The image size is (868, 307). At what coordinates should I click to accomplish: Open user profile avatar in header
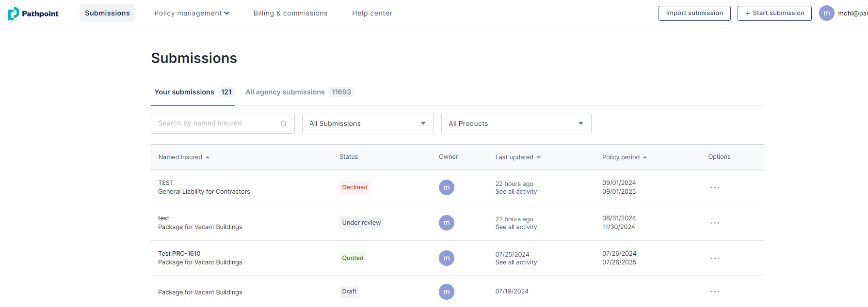click(x=826, y=13)
